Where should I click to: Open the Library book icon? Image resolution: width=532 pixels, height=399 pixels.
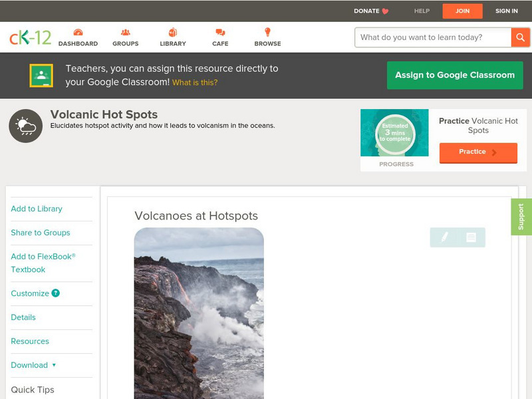pyautogui.click(x=173, y=33)
